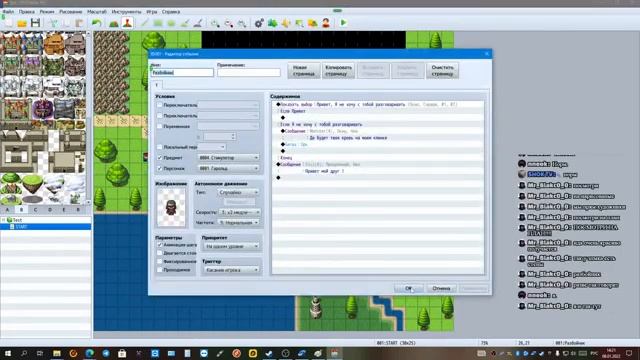This screenshot has height=360, width=640.
Task: Click the event name input field
Action: click(182, 72)
